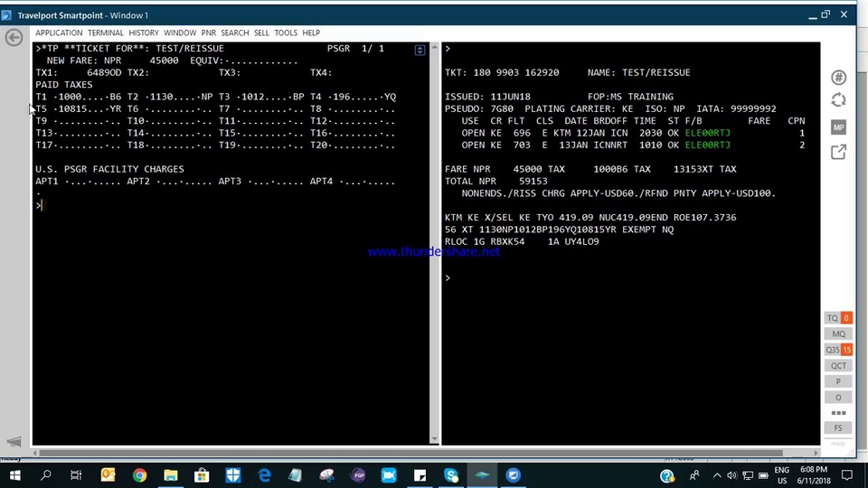Screen dimensions: 868x488
Task: Click ticket number 180 9903 162920
Action: 516,72
